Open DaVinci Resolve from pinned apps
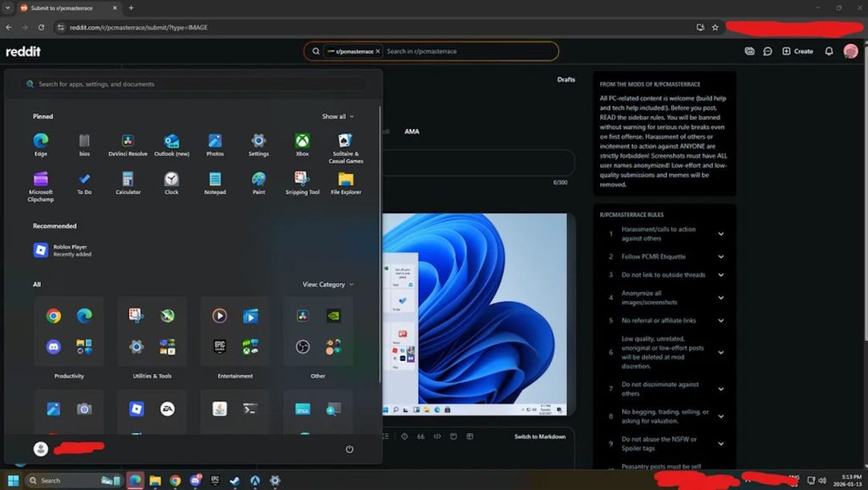The image size is (868, 490). coord(127,141)
